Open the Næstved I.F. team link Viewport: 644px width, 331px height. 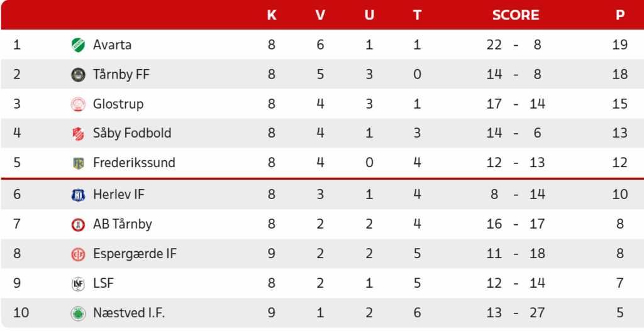[128, 313]
